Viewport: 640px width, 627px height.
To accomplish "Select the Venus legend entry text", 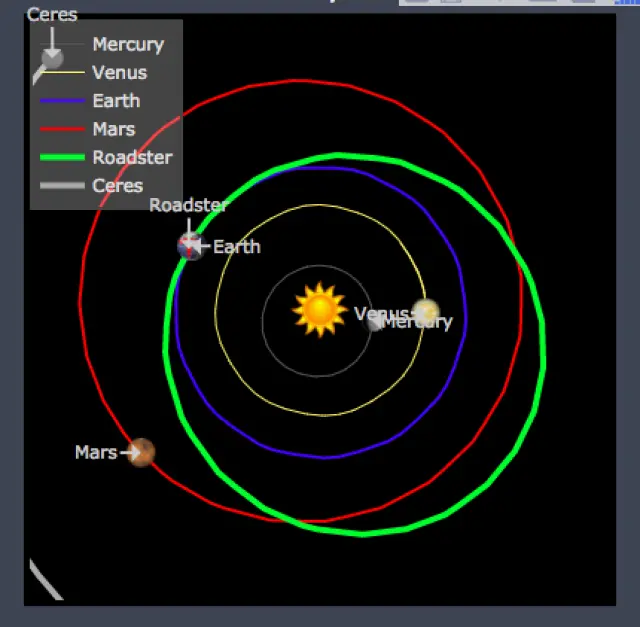I will [119, 72].
